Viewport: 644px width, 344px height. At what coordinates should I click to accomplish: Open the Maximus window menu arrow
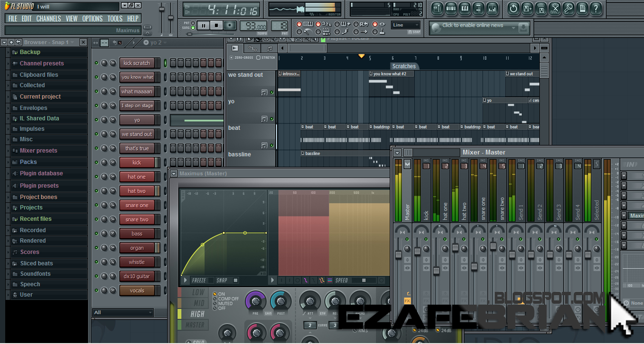(174, 174)
